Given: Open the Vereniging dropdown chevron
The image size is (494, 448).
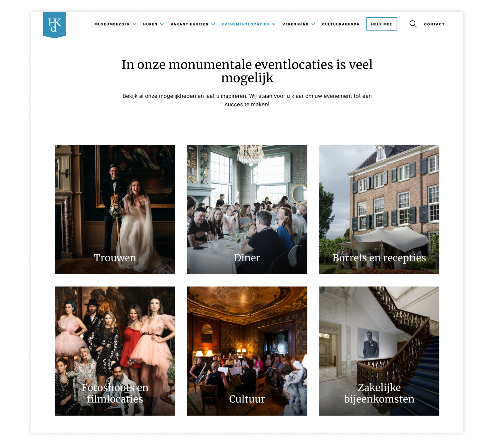Looking at the screenshot, I should pyautogui.click(x=313, y=24).
